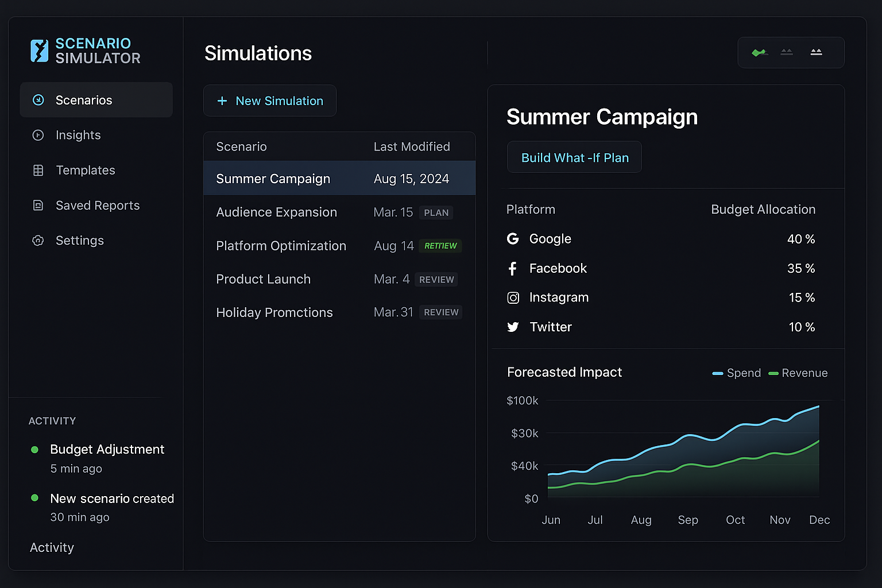Click the Insights clock icon in sidebar
This screenshot has height=588, width=882.
coord(38,135)
